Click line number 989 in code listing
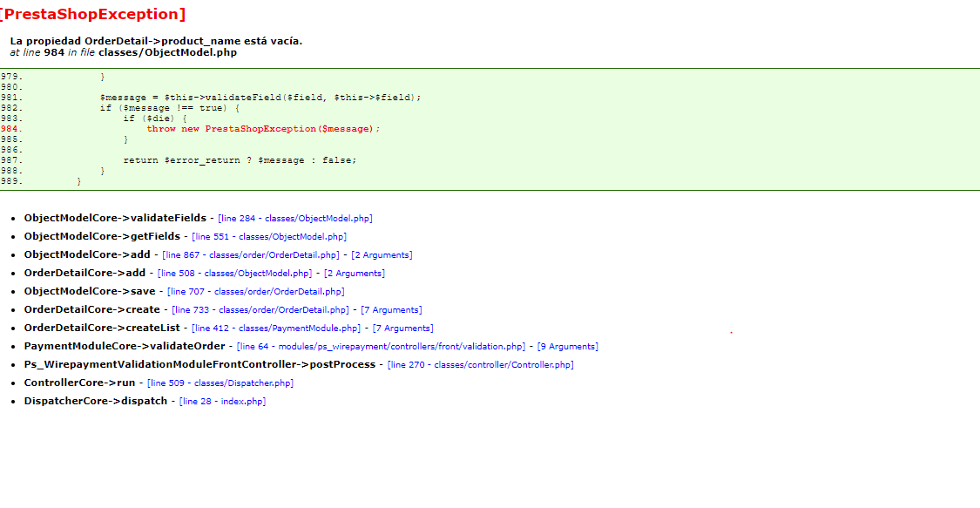This screenshot has width=980, height=508. 11,181
